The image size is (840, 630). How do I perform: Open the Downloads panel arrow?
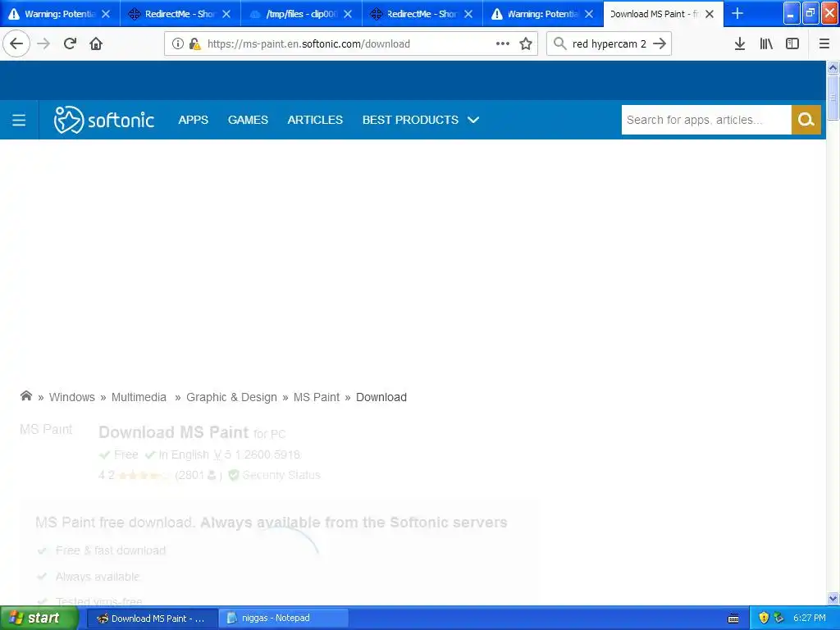(740, 43)
